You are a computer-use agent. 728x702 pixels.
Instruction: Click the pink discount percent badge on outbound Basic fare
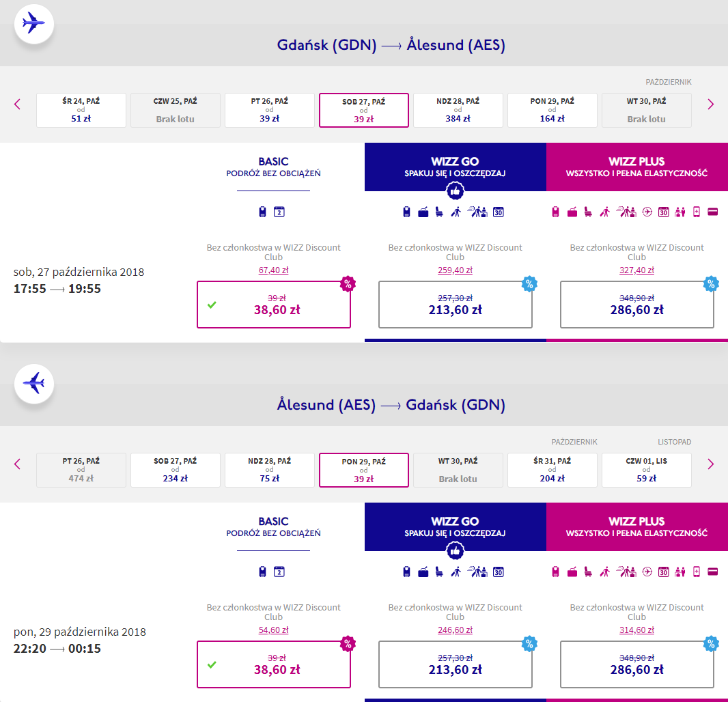pos(348,283)
